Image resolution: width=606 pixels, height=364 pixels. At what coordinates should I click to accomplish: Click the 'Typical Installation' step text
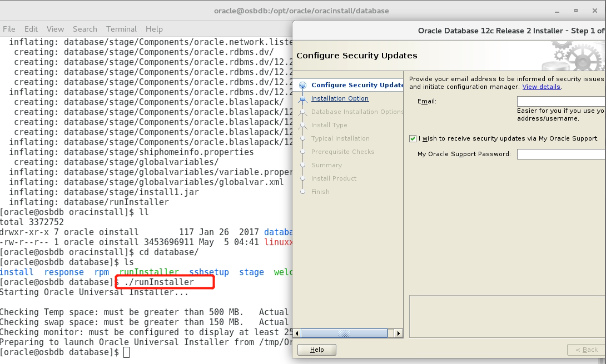pyautogui.click(x=340, y=138)
